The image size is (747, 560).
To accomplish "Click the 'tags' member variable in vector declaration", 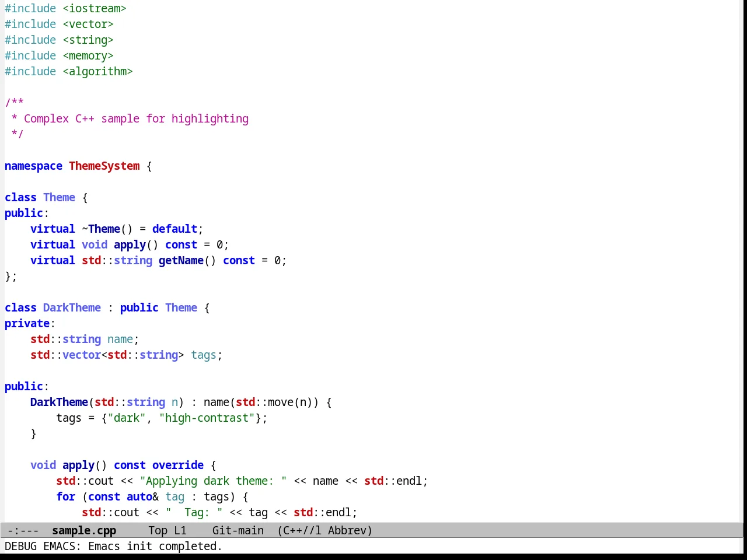I will point(204,355).
